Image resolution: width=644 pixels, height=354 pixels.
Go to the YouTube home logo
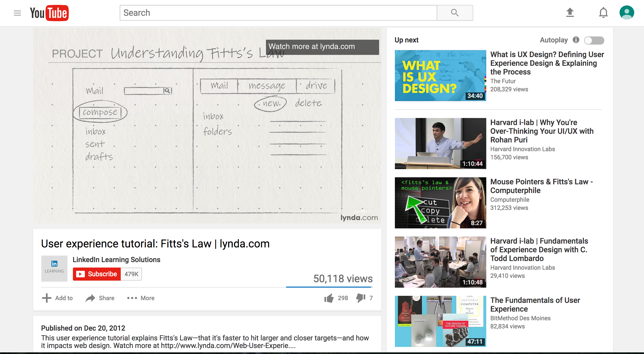[x=49, y=13]
